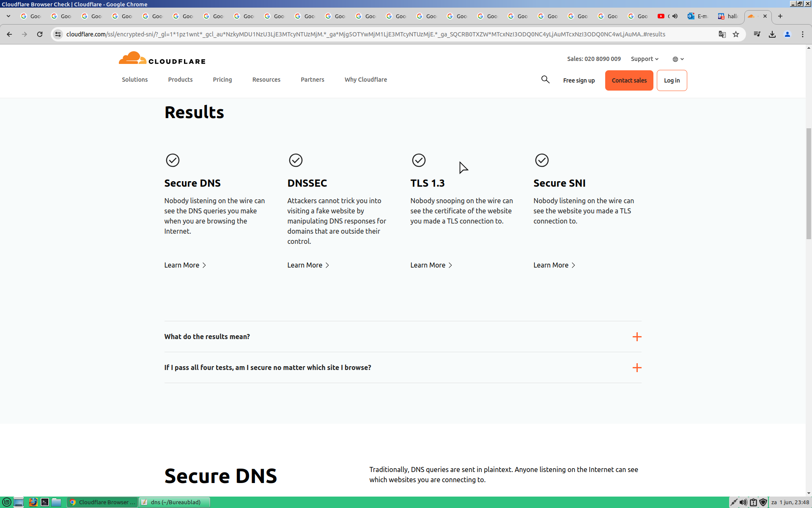Click the TLS 1.3 checkmark icon
The width and height of the screenshot is (812, 508).
click(419, 160)
